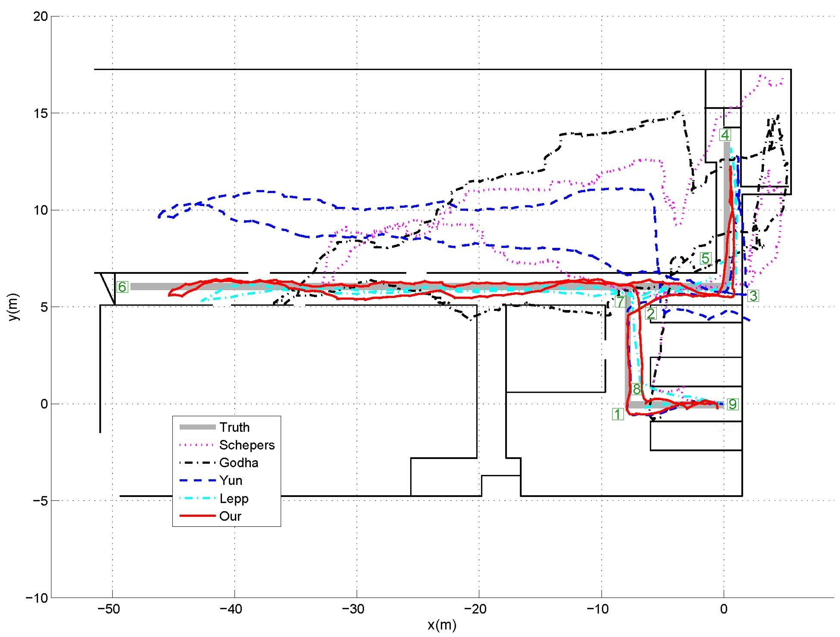
Task: Click the Our legend label
Action: point(230,516)
